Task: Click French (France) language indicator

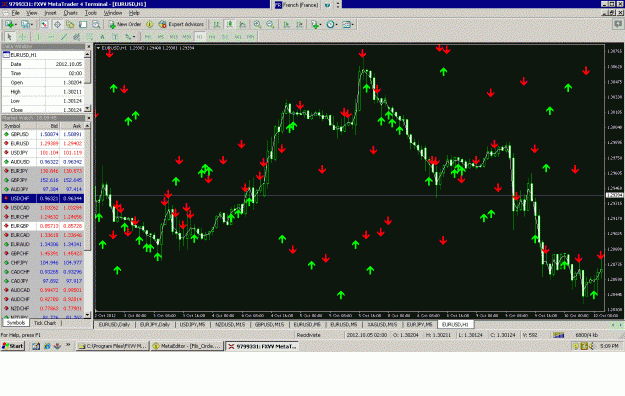Action: point(297,5)
